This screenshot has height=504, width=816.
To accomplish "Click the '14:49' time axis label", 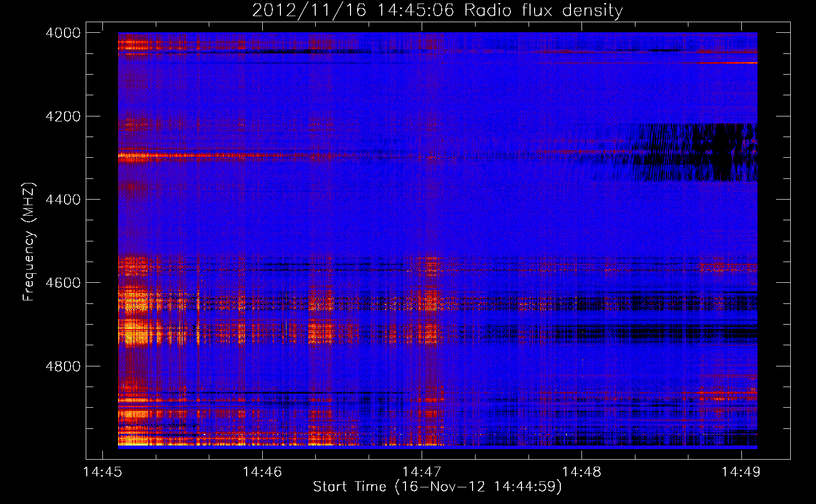I will point(741,472).
